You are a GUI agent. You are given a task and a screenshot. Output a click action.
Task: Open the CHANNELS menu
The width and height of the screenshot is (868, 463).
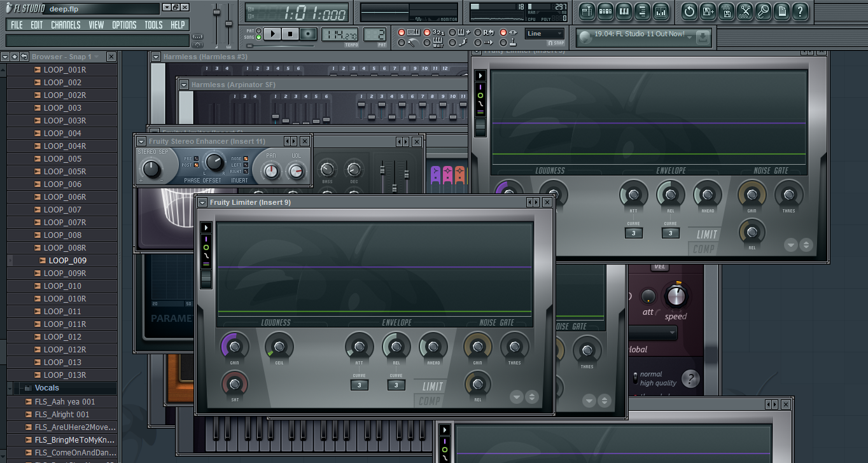point(66,25)
